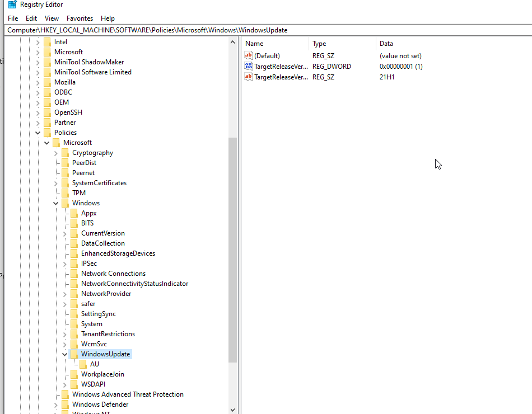Screen dimensions: 532x414
Task: Collapse the WindowsUpdate key
Action: 64,354
